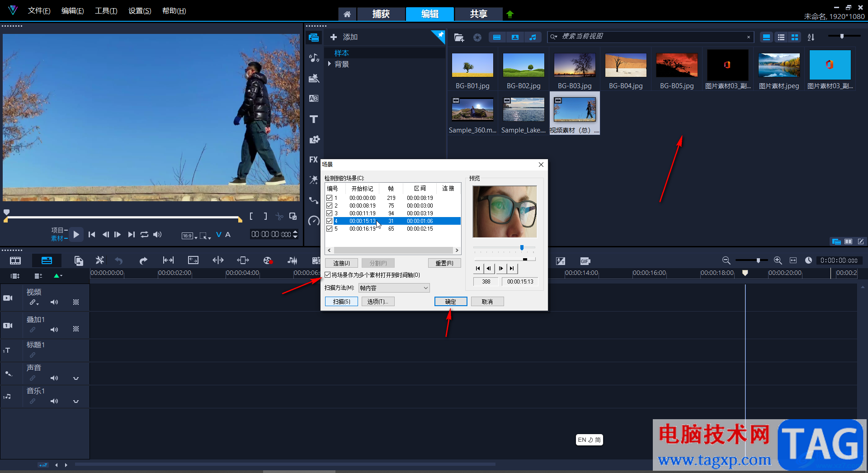This screenshot has width=868, height=473.
Task: Zoom in the timeline magnifier
Action: [778, 260]
